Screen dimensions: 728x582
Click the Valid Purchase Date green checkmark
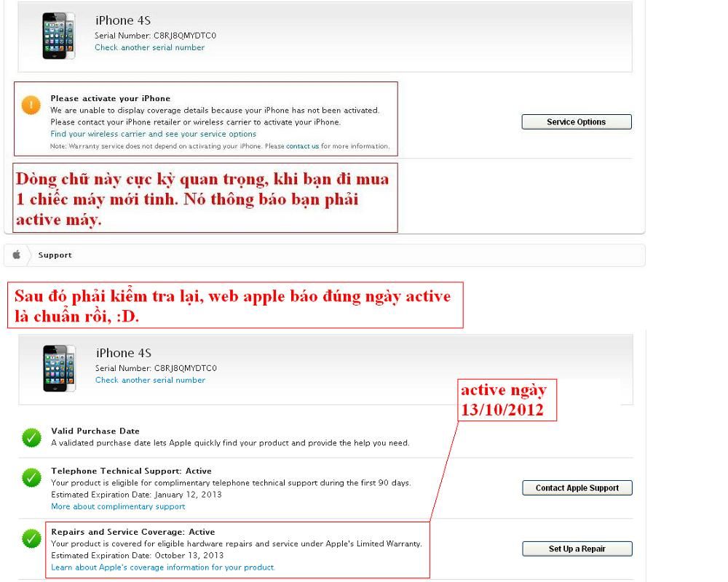(x=31, y=437)
